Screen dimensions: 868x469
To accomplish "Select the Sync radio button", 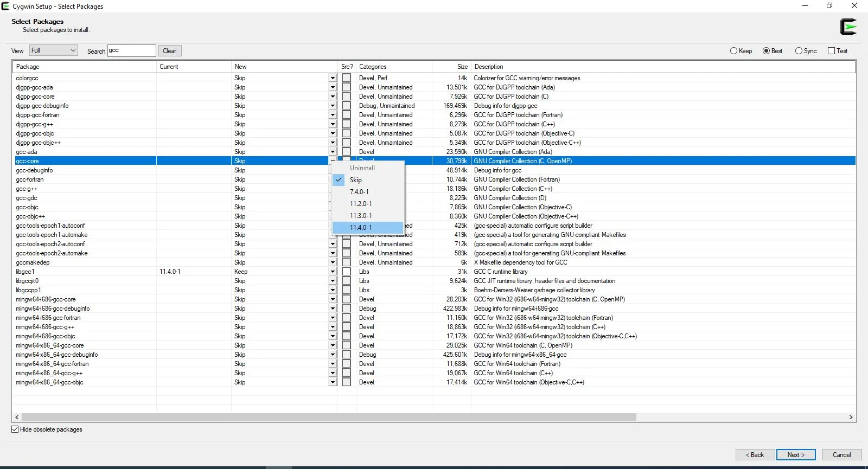I will click(806, 51).
